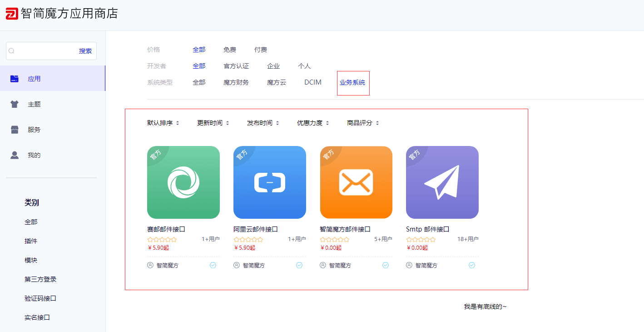Select 验证码接口 category

tap(40, 298)
